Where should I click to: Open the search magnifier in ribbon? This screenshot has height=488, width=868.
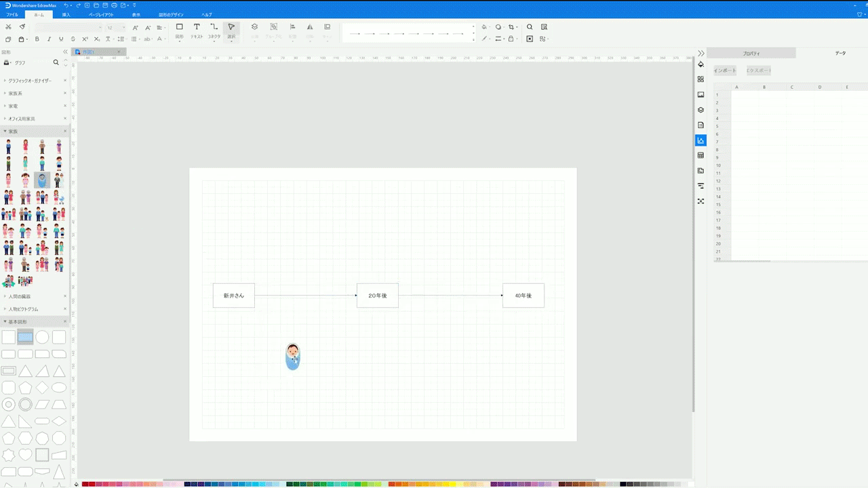pyautogui.click(x=530, y=27)
